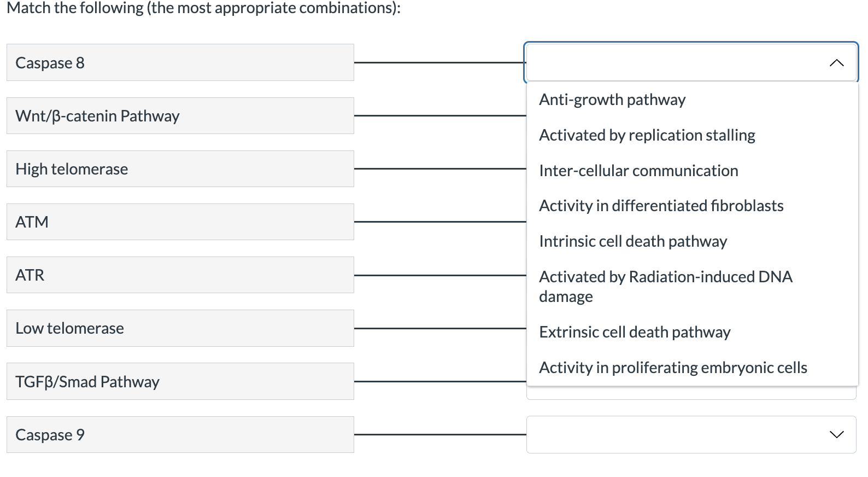
Task: Click the Low telomerase prompt box
Action: [x=180, y=328]
